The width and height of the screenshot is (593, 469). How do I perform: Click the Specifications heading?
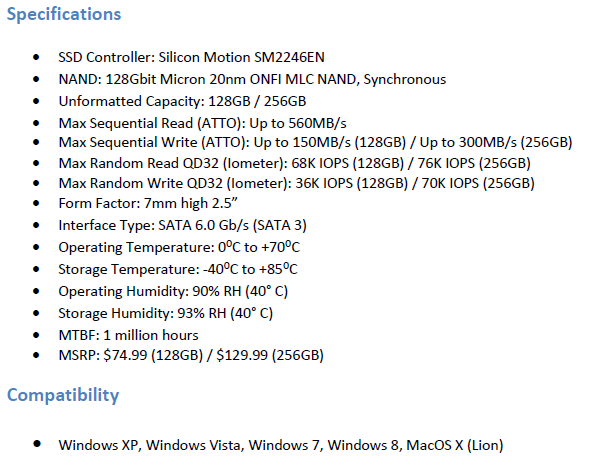(x=64, y=14)
